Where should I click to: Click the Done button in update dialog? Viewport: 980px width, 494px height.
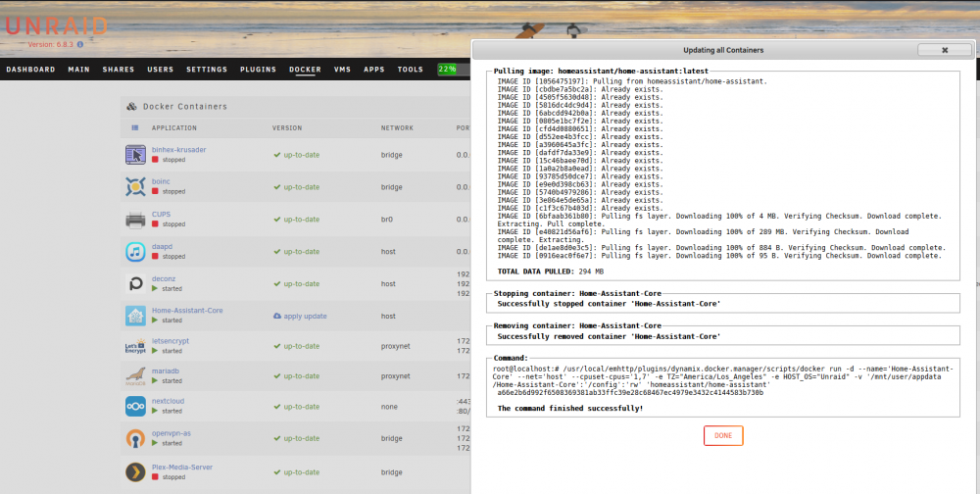point(723,436)
